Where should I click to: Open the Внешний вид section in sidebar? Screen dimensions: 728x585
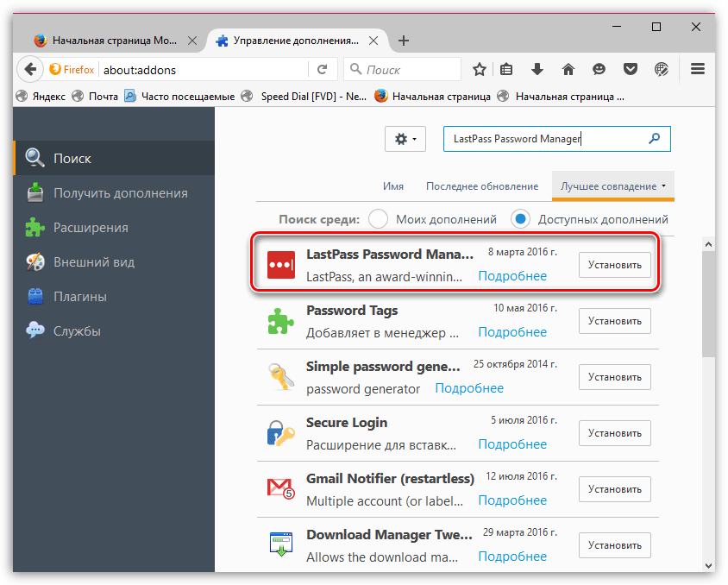pos(114,261)
